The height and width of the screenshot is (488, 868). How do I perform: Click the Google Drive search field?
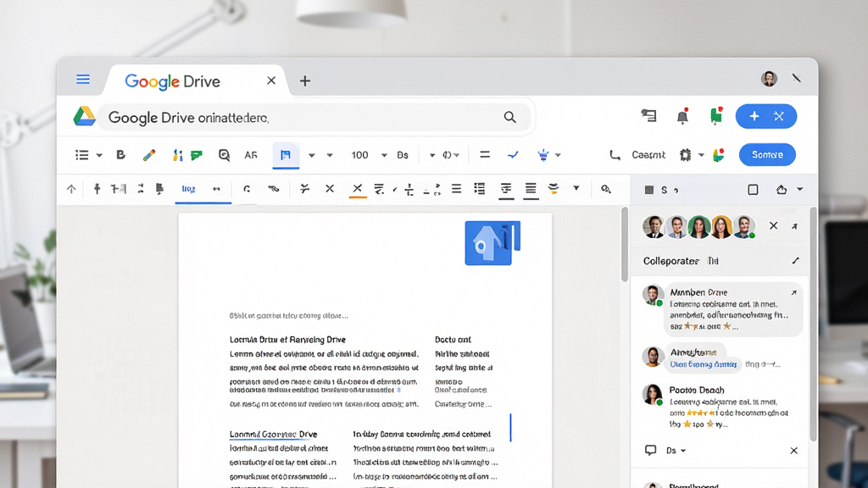(314, 117)
